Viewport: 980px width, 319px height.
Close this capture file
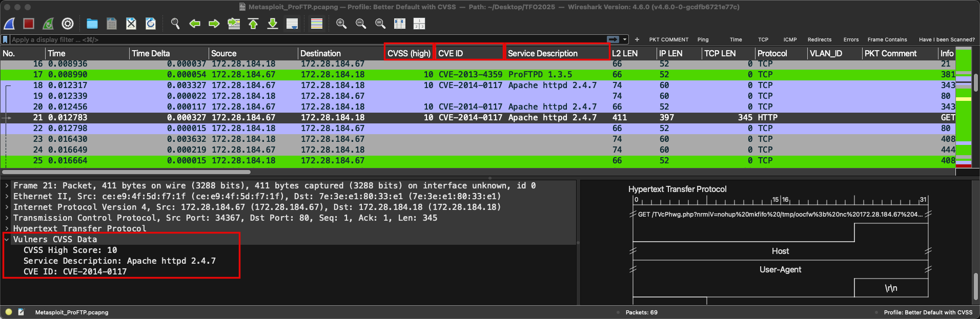coord(131,24)
